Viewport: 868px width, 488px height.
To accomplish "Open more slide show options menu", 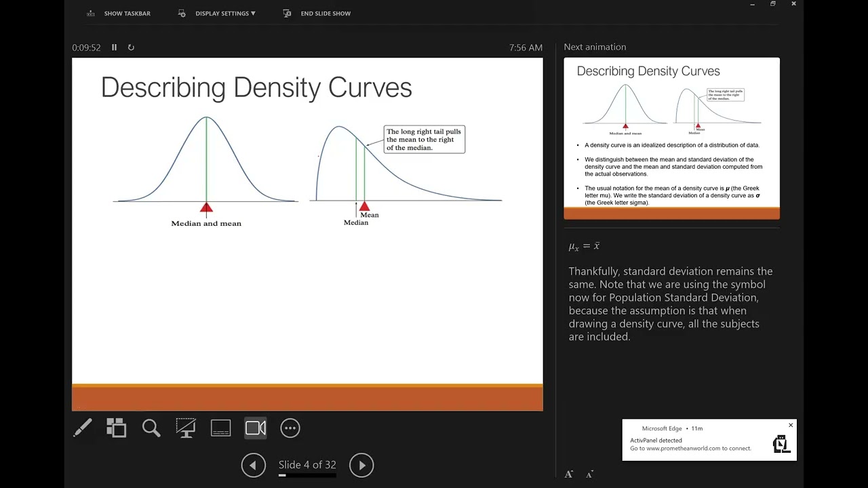I will pyautogui.click(x=290, y=428).
